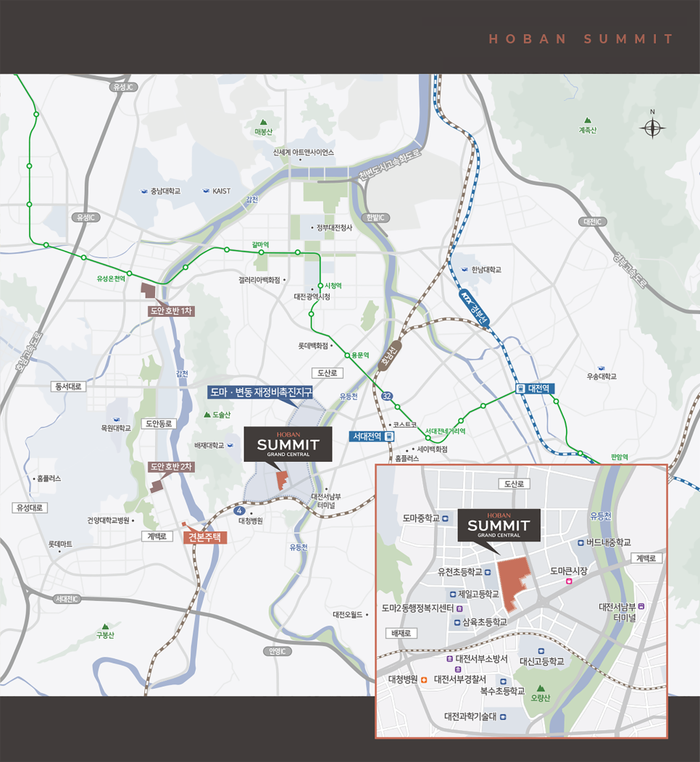Click the 대전오월드 label
The height and width of the screenshot is (762, 700).
pyautogui.click(x=348, y=615)
